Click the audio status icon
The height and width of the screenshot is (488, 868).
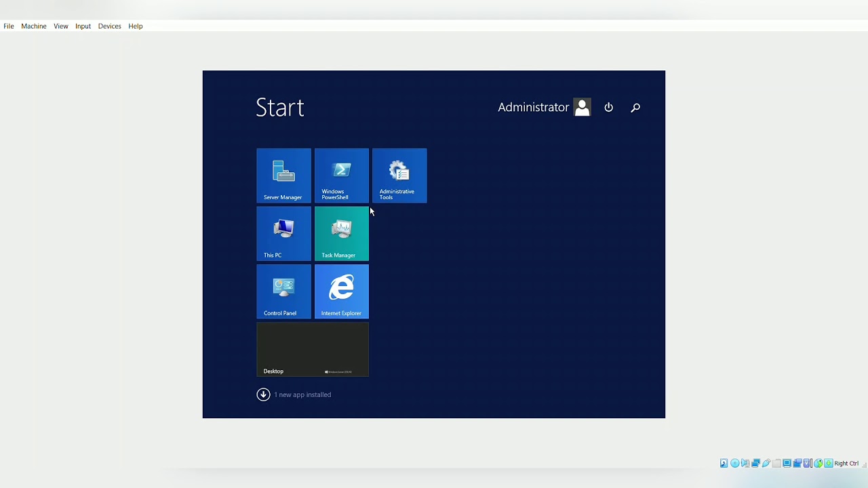click(x=745, y=463)
